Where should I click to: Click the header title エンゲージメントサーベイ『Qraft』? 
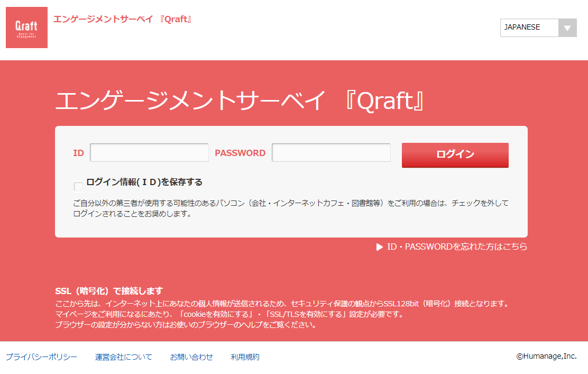click(123, 19)
